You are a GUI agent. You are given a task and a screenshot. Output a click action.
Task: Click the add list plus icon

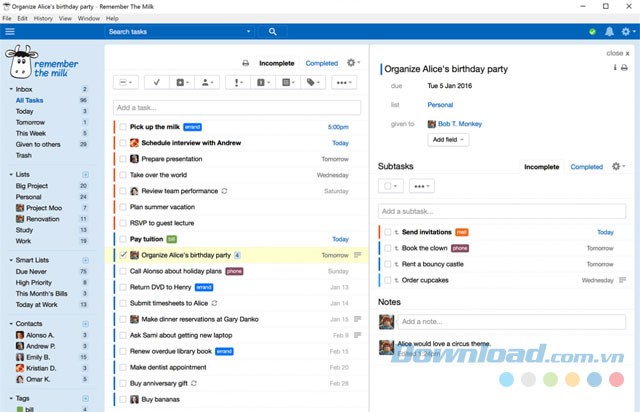coord(84,174)
